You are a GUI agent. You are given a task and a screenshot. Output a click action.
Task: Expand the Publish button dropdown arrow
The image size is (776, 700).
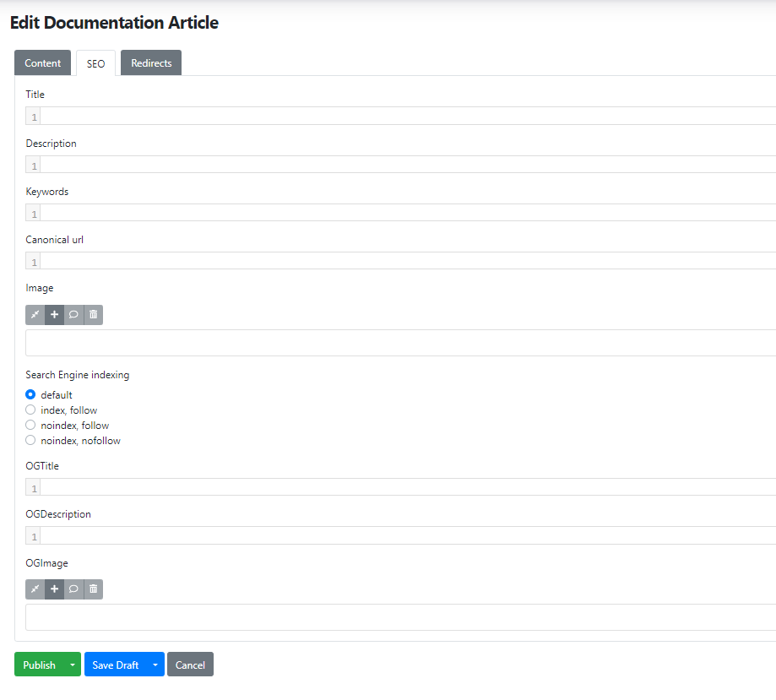point(73,665)
